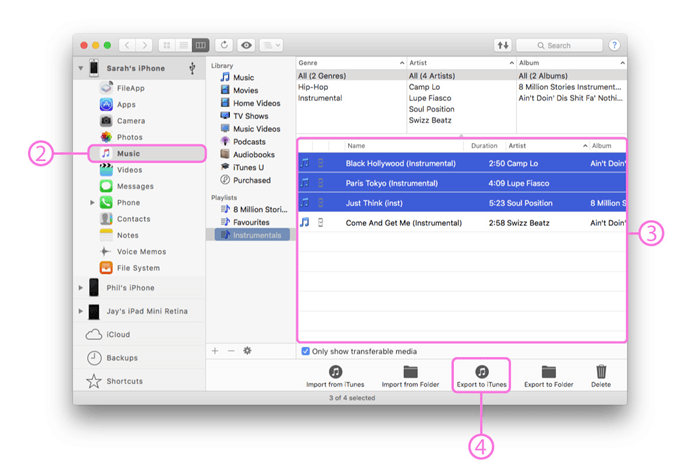Open Photos in the device sidebar
Image resolution: width=700 pixels, height=467 pixels.
tap(121, 137)
